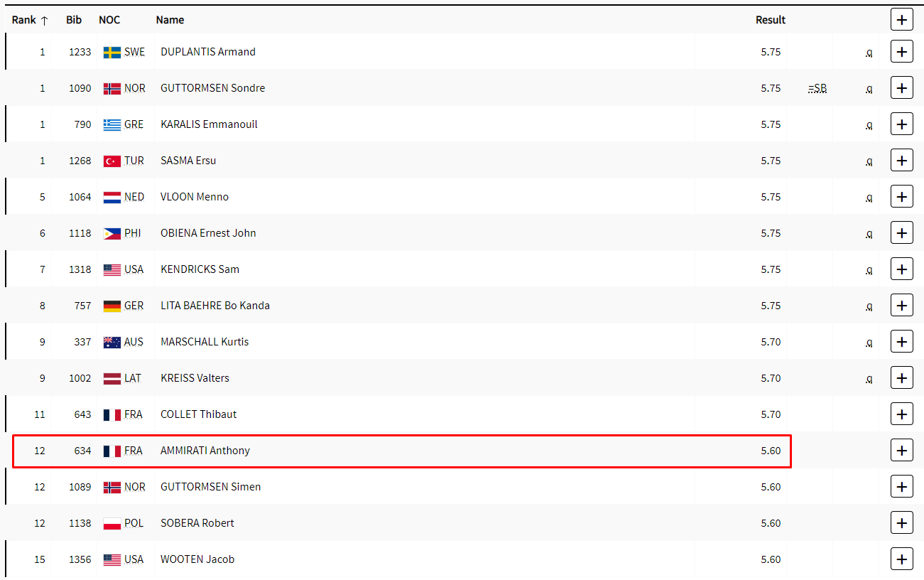
Task: Click Greece flag icon next to GRE
Action: 112,125
